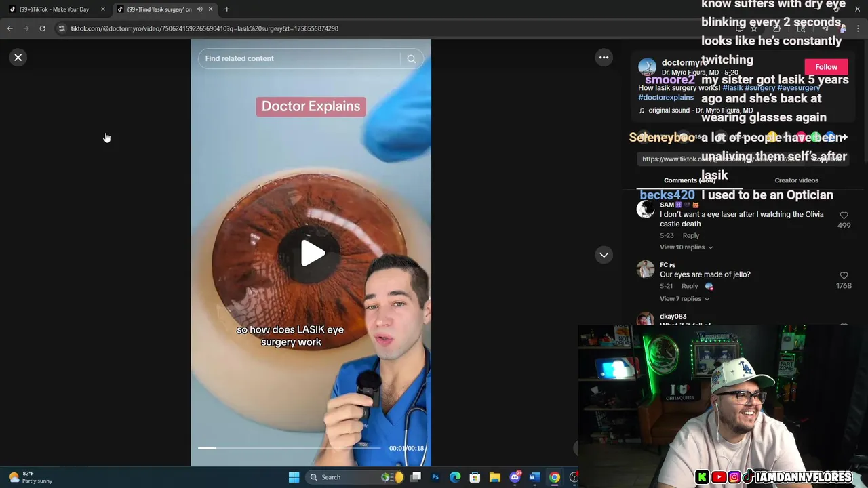This screenshot has width=868, height=488.
Task: Reply to SAM's Olivia castle comment
Action: click(x=690, y=236)
